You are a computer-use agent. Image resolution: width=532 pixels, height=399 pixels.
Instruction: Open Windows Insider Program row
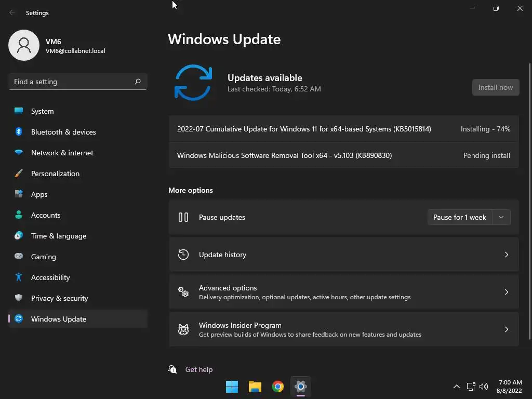pyautogui.click(x=344, y=329)
